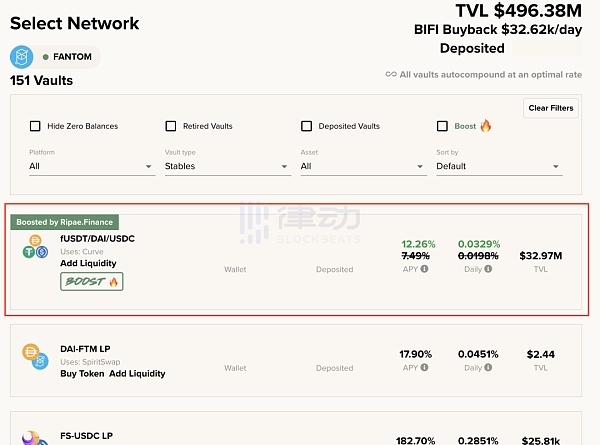Open the Sort by Default dropdown
This screenshot has width=600, height=445.
[x=498, y=166]
